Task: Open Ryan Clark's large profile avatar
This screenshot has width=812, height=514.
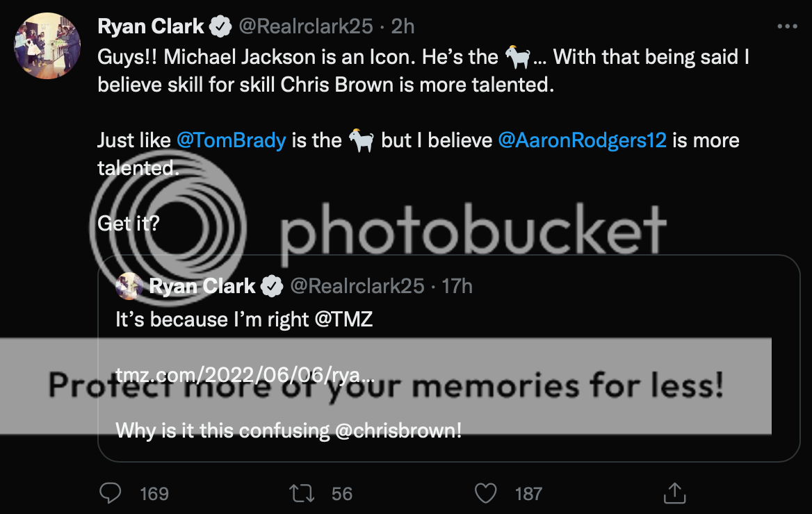Action: point(47,46)
